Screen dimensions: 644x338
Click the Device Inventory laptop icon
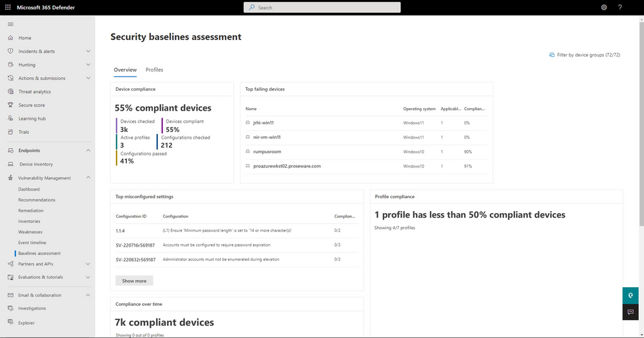(11, 164)
